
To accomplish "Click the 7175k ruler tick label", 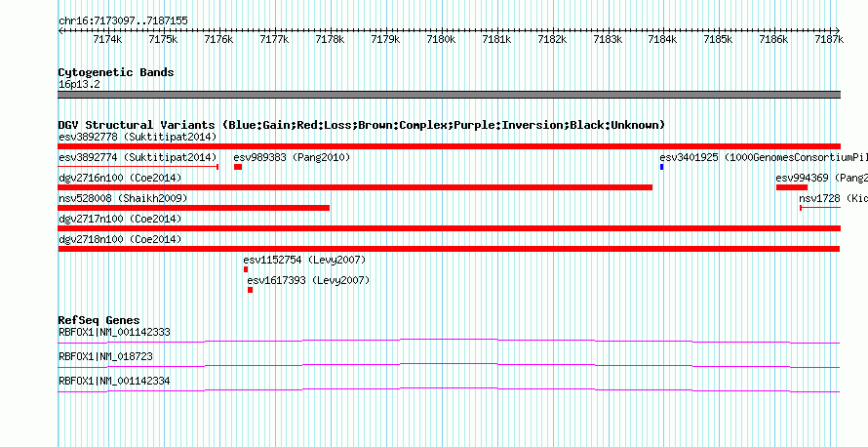I will 163,39.
